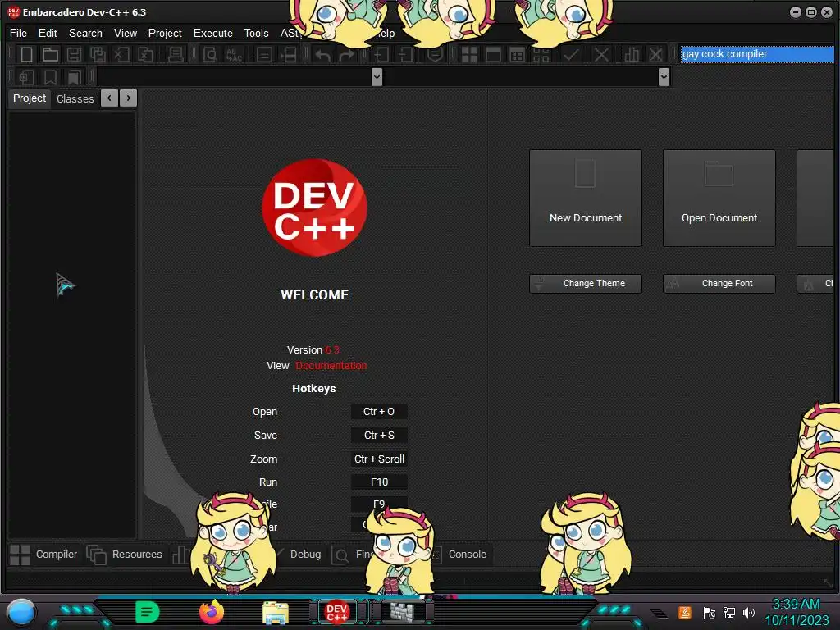Switch to the Classes sidebar tab

tap(75, 98)
